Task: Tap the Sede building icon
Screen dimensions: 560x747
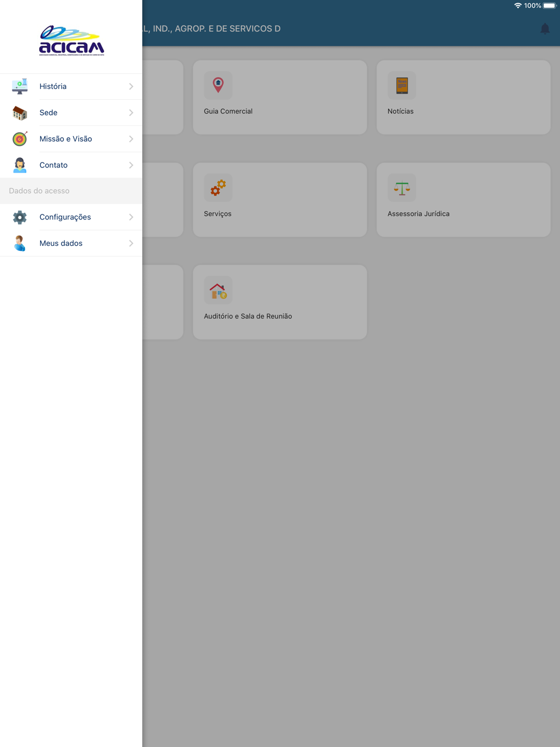Action: coord(20,113)
